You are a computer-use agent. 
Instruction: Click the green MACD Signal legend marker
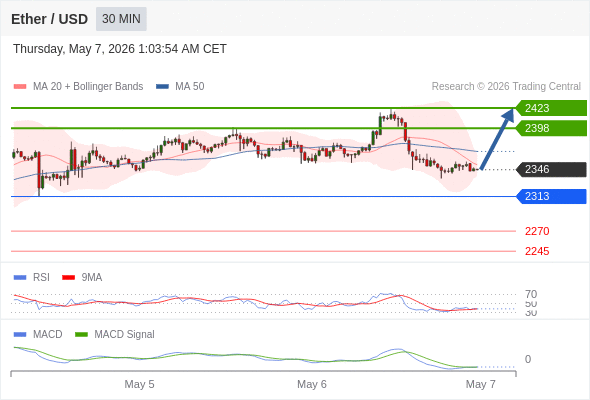pos(81,335)
